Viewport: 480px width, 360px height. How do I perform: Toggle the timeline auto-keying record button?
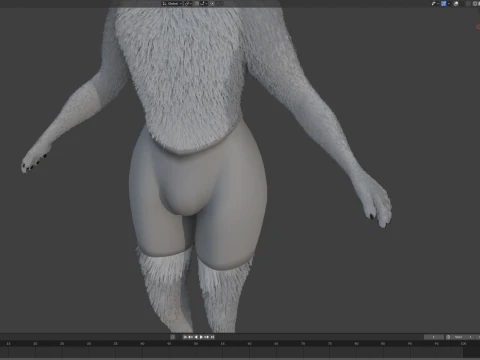172,337
